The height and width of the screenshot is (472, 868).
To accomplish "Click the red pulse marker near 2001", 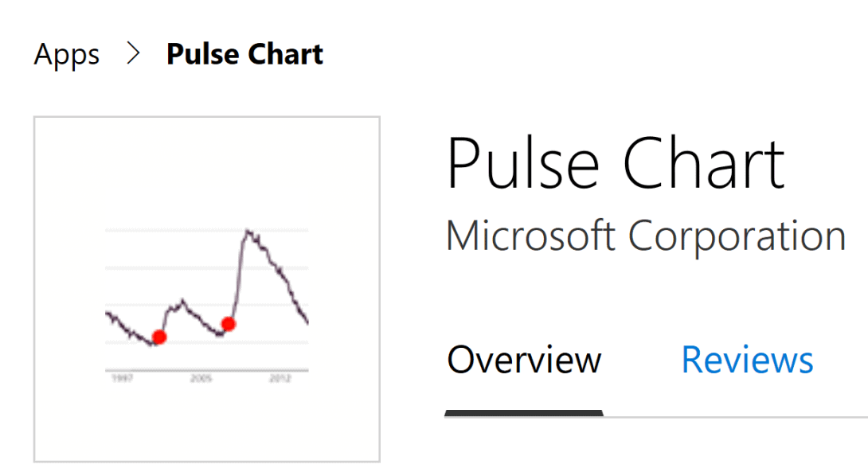I will [x=158, y=338].
